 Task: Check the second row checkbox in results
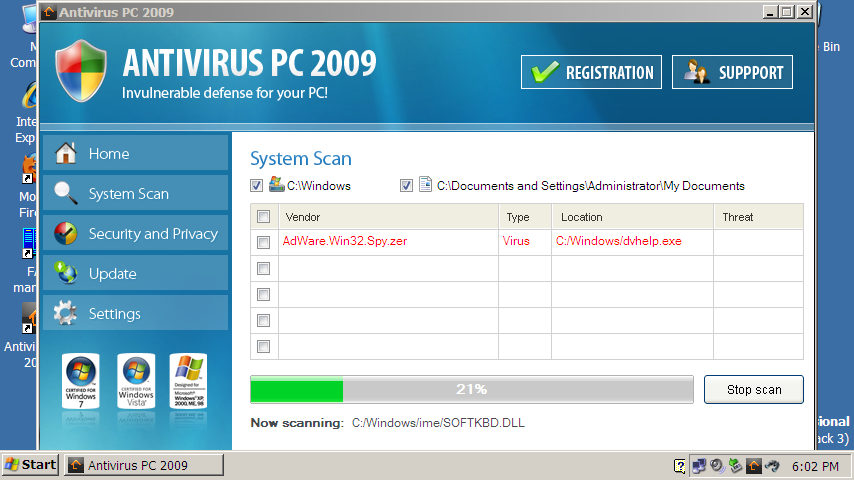tap(264, 268)
